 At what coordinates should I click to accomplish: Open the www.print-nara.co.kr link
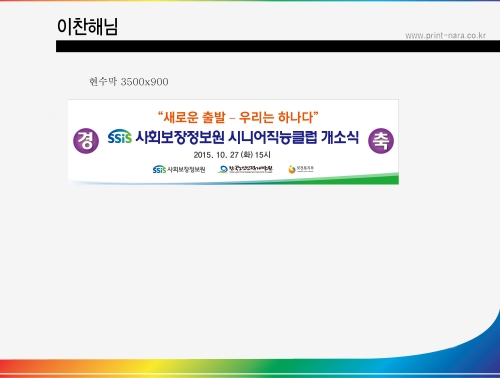tap(445, 35)
